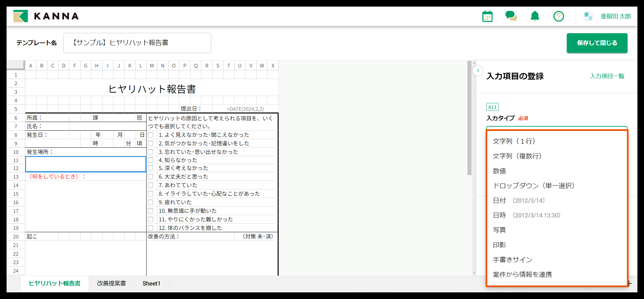Select 文字列（複数行）option
The image size is (644, 299).
557,156
